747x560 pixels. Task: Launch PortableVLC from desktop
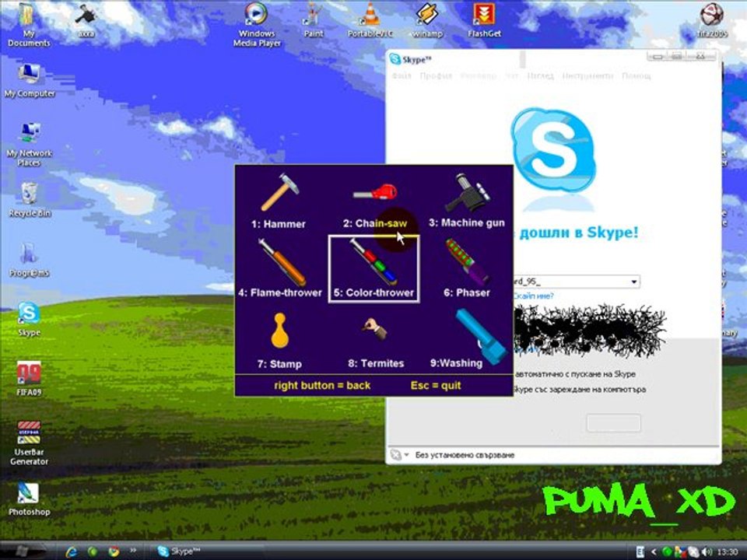tap(370, 21)
